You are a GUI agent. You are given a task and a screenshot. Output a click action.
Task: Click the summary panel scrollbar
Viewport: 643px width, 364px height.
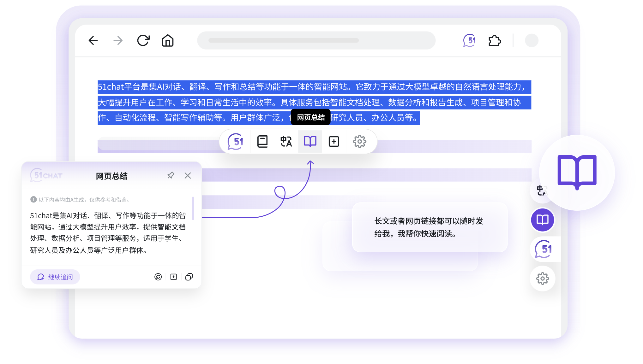click(193, 208)
